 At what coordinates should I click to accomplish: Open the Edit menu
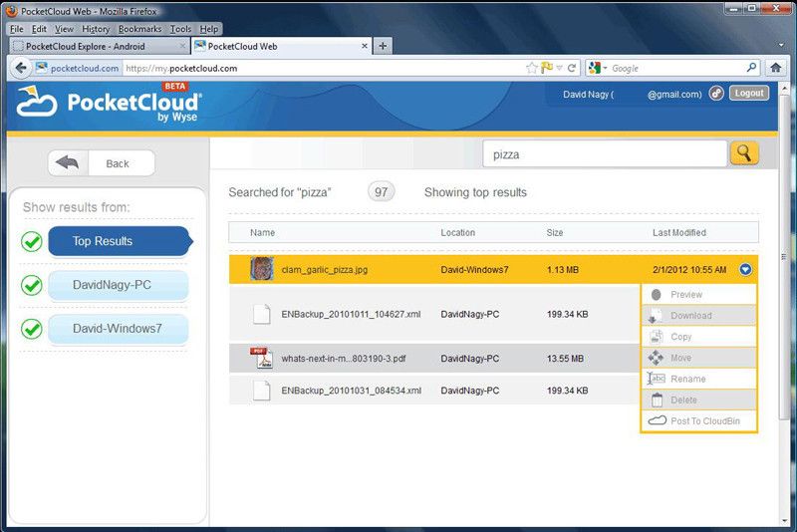[39, 29]
